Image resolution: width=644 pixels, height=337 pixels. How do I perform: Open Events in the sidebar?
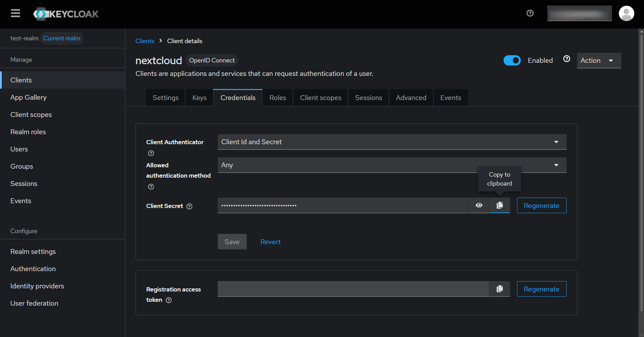[x=62, y=201]
